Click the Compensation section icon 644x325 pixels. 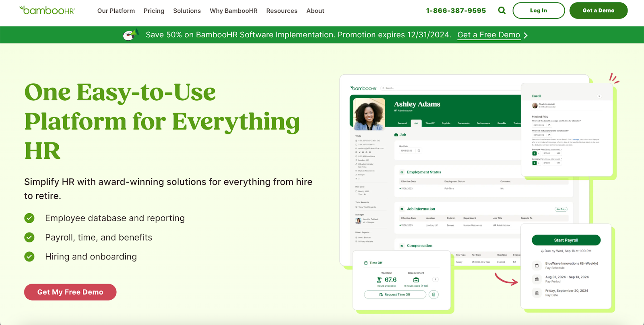(402, 246)
